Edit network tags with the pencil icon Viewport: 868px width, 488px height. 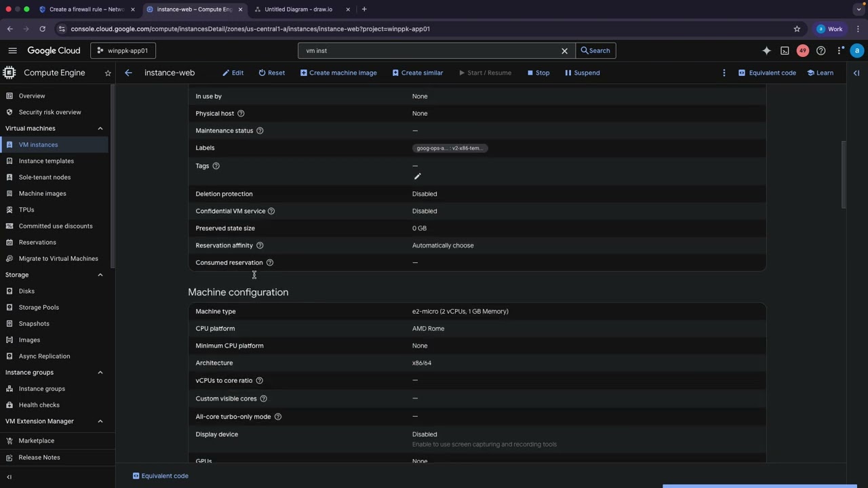coord(417,176)
